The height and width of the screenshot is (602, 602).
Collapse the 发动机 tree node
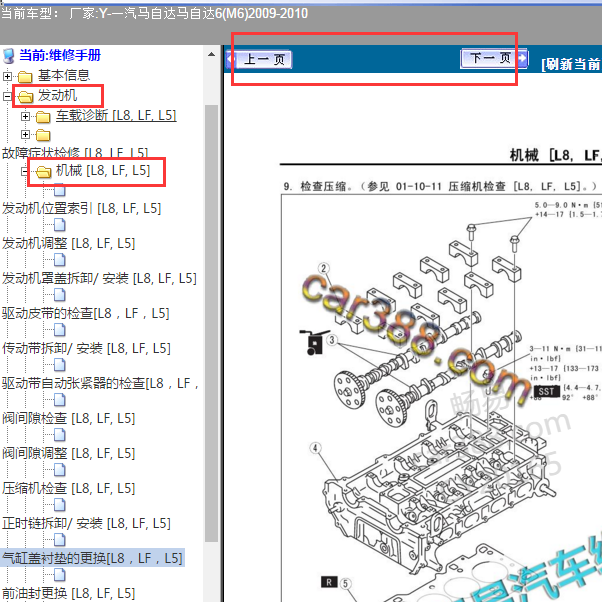coord(7,96)
